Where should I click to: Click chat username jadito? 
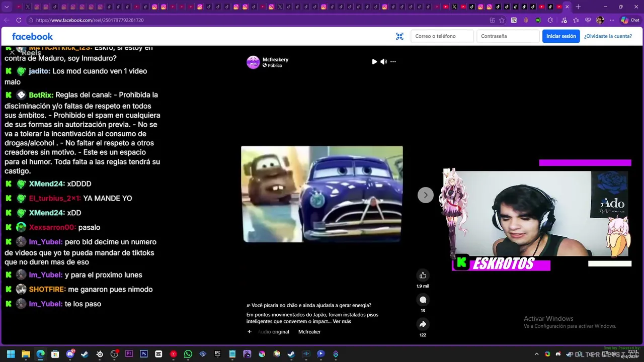click(39, 71)
